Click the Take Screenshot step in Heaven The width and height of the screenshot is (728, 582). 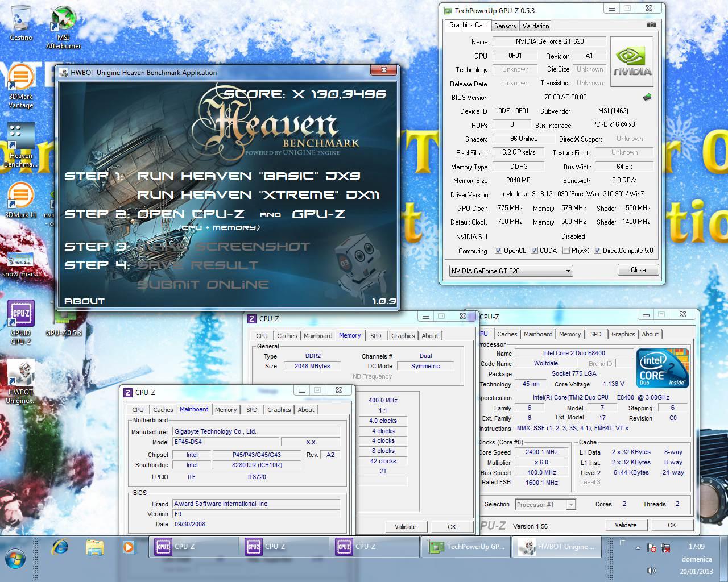coord(223,247)
